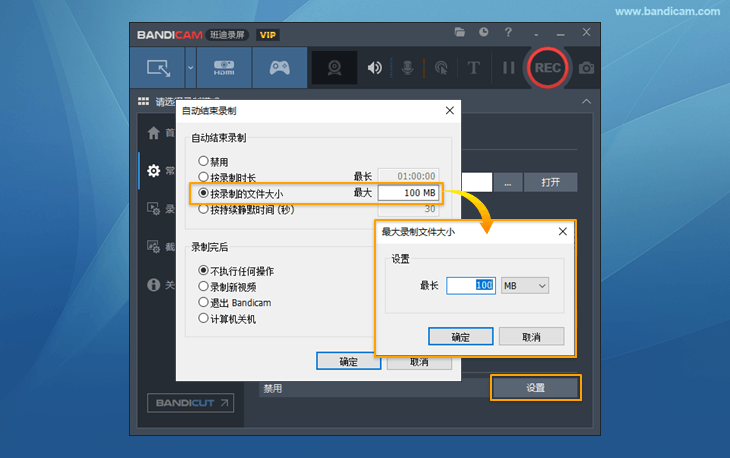
Task: Collapse panel with chevron up arrow
Action: [x=586, y=101]
